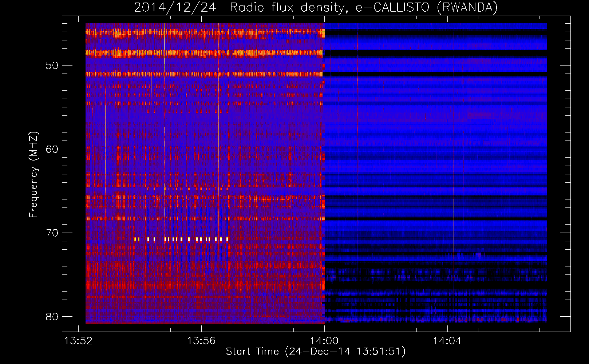Viewport: 589px width, 364px height.
Task: Click the "50" frequency tick label
Action: pos(52,66)
